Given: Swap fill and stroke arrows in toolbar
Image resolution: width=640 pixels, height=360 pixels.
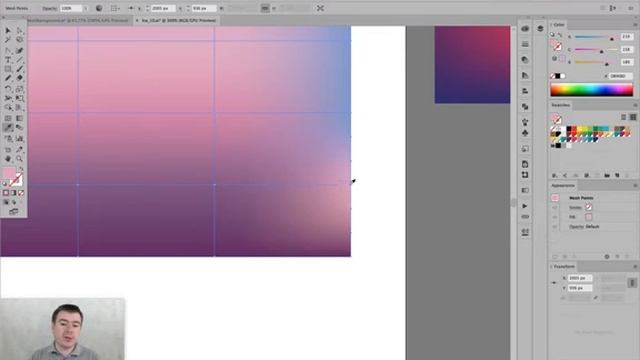Looking at the screenshot, I should (21, 169).
